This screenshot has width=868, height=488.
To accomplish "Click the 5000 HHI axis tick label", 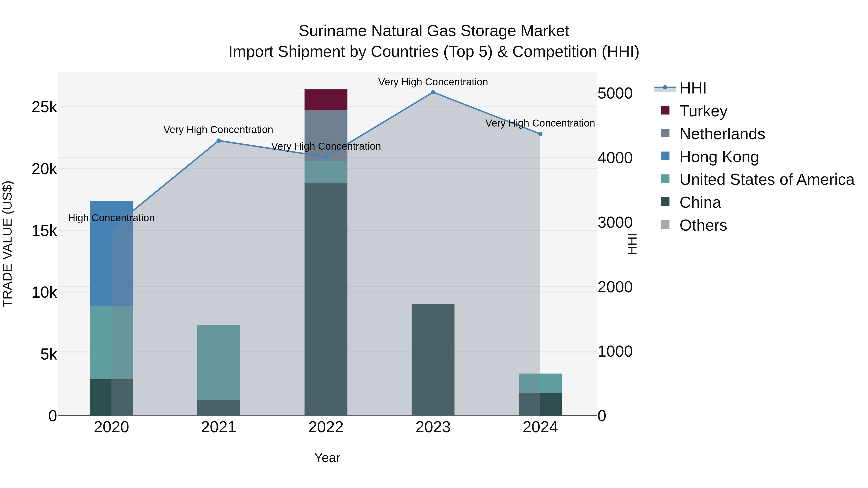I will [x=615, y=93].
